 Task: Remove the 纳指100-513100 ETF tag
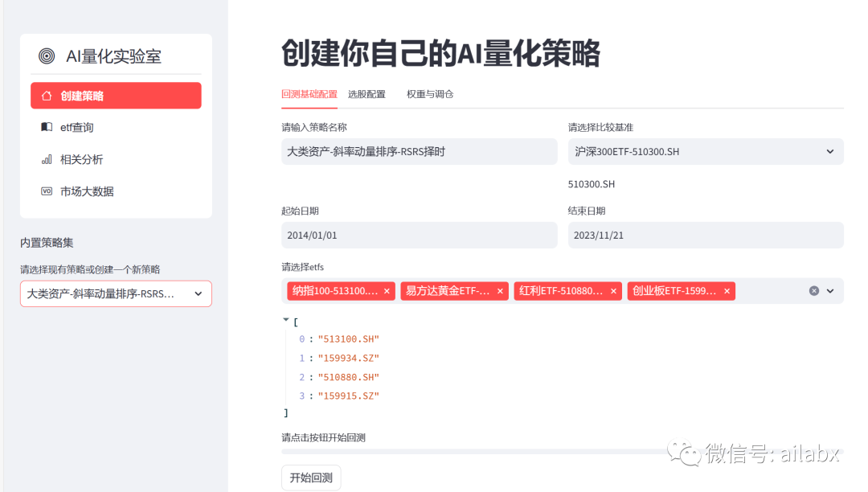pos(387,291)
